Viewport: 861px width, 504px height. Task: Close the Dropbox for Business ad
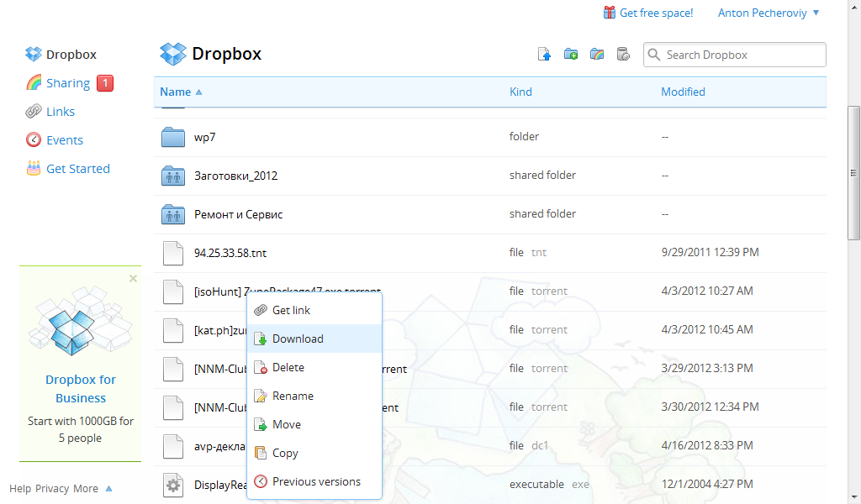(x=133, y=279)
